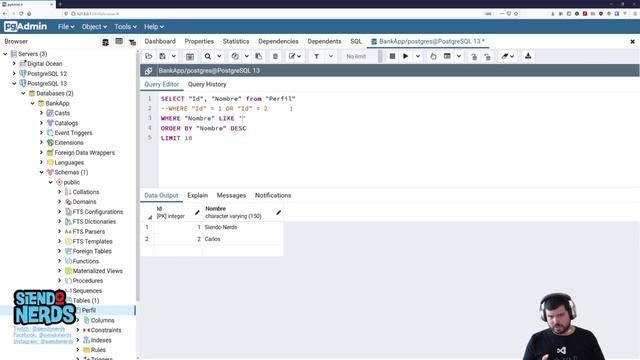
Task: Expand the PostgreSQL 12 server node
Action: pyautogui.click(x=14, y=73)
